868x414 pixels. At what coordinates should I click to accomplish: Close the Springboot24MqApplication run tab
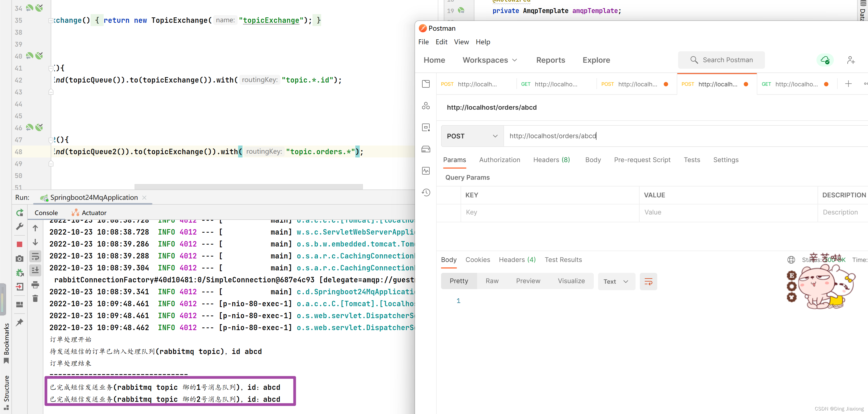click(144, 198)
